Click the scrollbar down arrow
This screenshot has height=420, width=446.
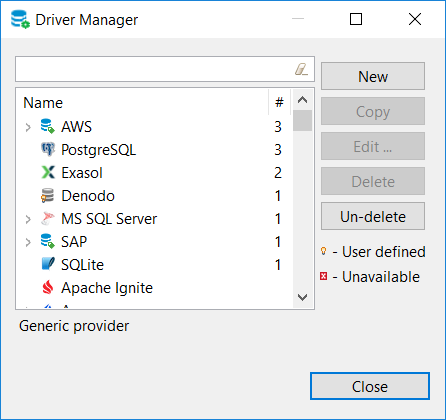(x=302, y=297)
